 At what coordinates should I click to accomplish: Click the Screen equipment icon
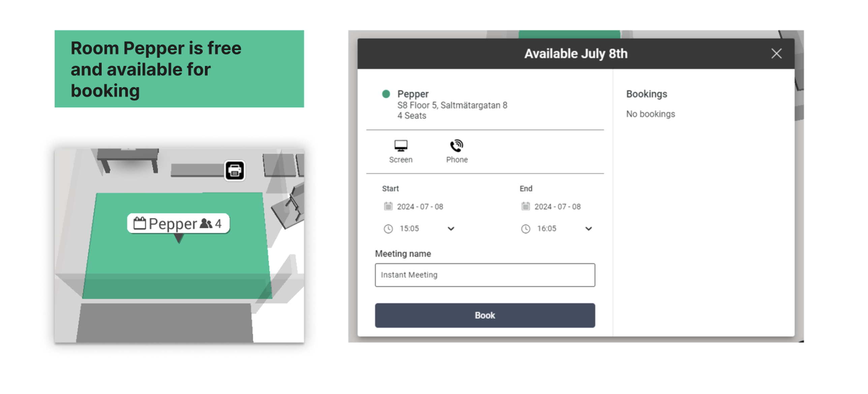[401, 145]
